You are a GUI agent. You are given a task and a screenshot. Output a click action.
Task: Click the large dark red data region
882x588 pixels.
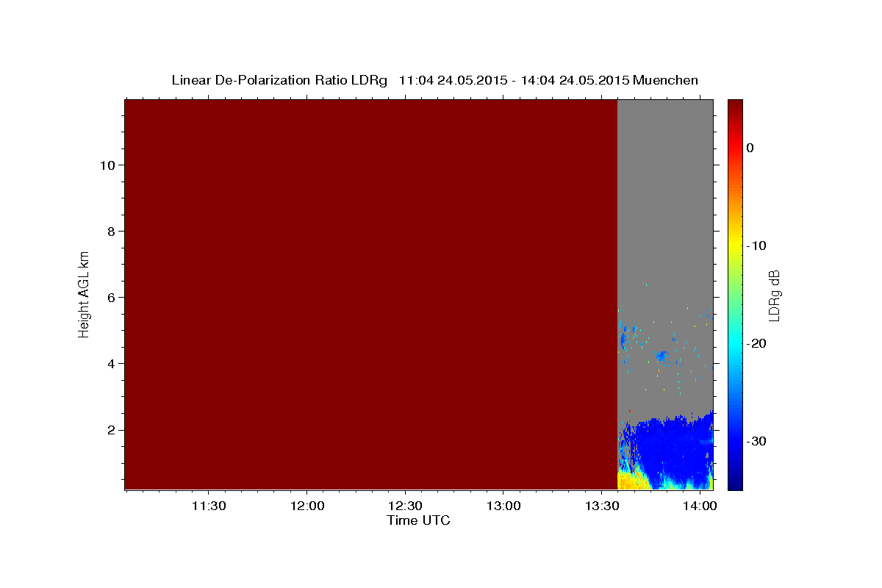(370, 294)
